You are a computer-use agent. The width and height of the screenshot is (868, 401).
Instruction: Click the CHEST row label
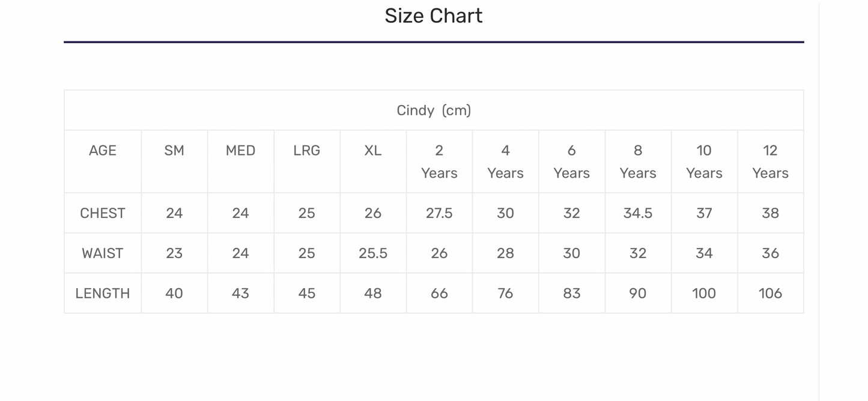coord(103,213)
